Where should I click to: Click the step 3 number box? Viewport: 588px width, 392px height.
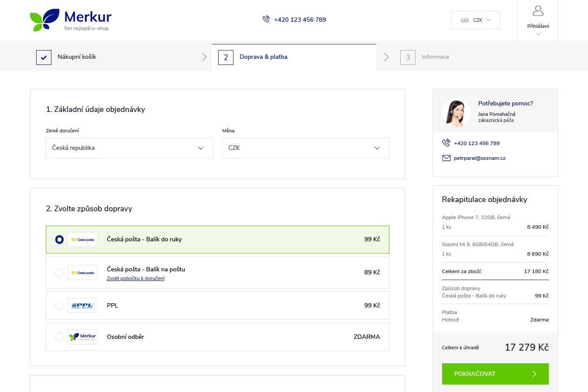pyautogui.click(x=408, y=57)
